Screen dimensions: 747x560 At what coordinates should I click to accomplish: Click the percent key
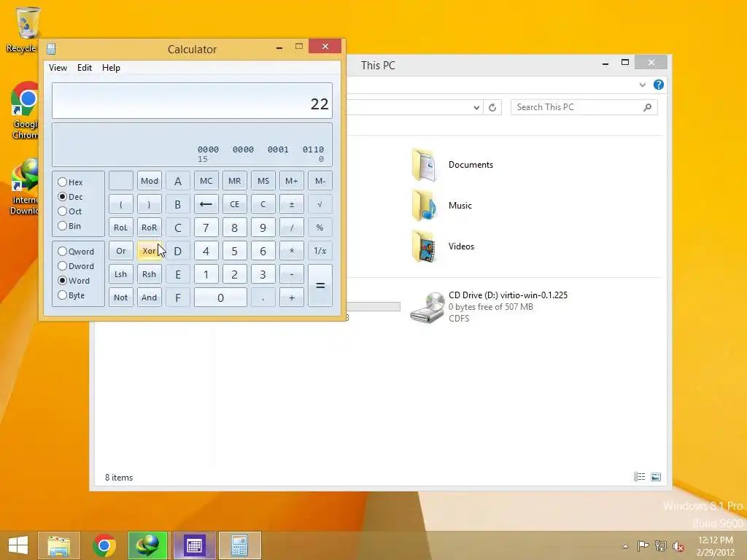[x=320, y=227]
